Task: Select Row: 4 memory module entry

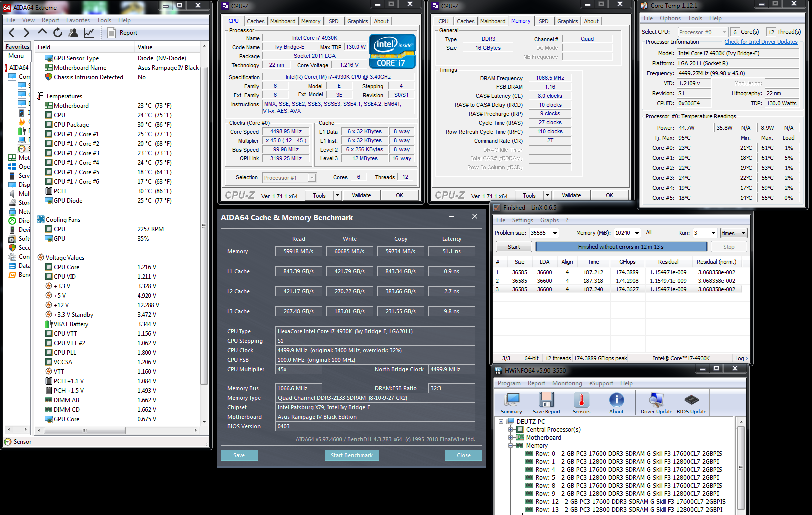Action: [624, 470]
